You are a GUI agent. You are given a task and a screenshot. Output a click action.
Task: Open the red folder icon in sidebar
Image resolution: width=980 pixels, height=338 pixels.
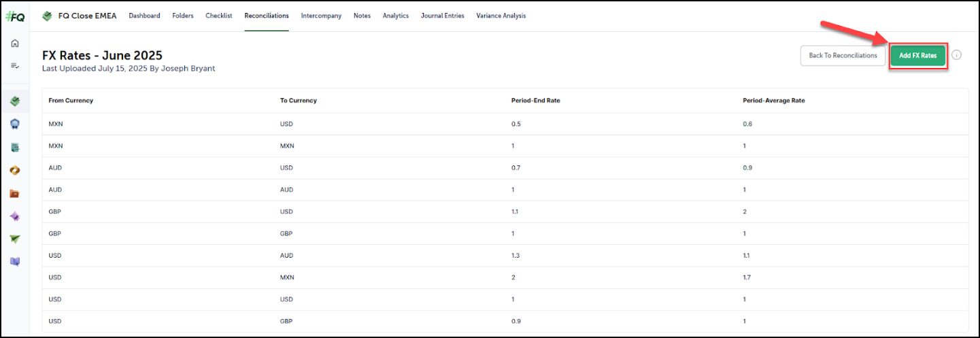(15, 193)
